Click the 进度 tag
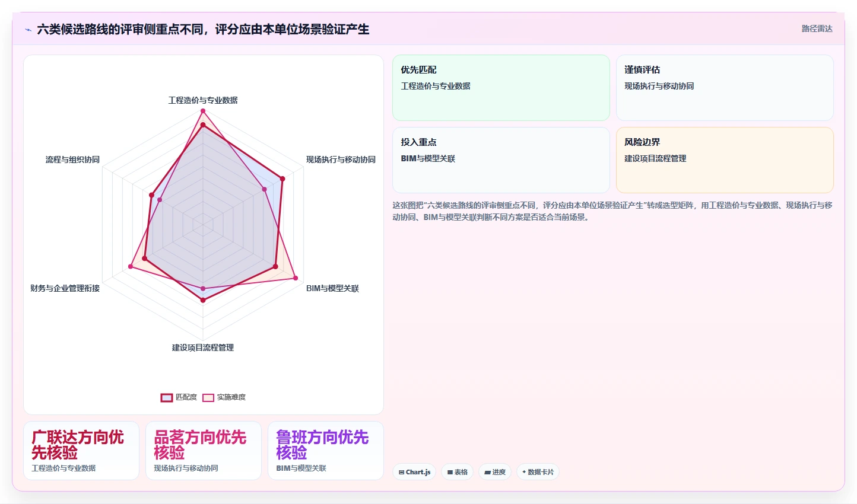The image size is (857, 504). click(495, 472)
